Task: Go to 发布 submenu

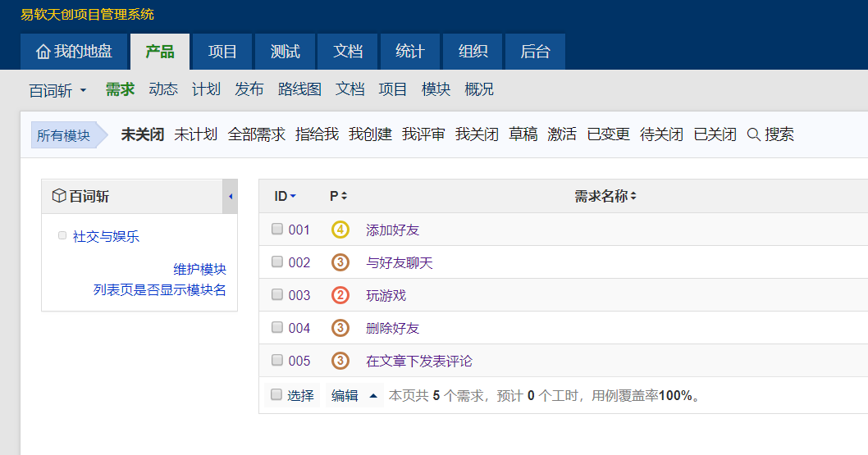Action: click(249, 89)
